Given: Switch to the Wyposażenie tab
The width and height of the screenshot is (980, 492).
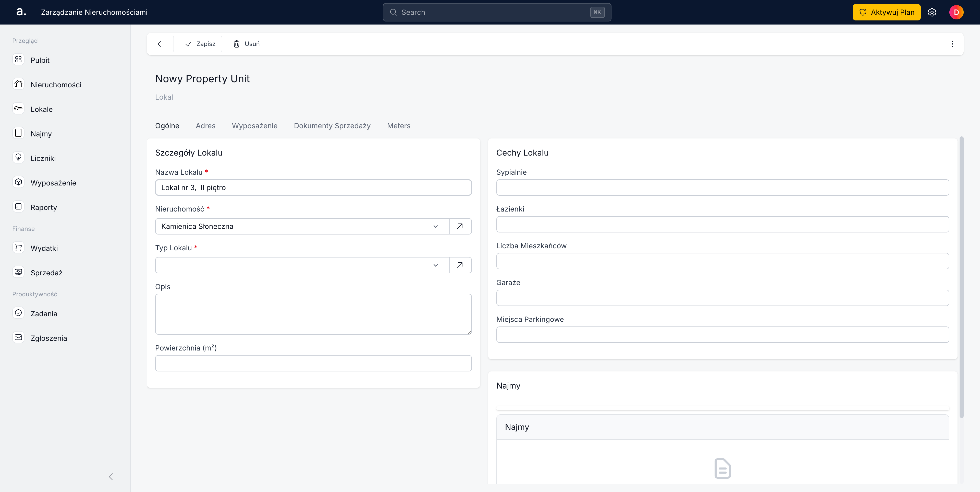Looking at the screenshot, I should pos(254,126).
